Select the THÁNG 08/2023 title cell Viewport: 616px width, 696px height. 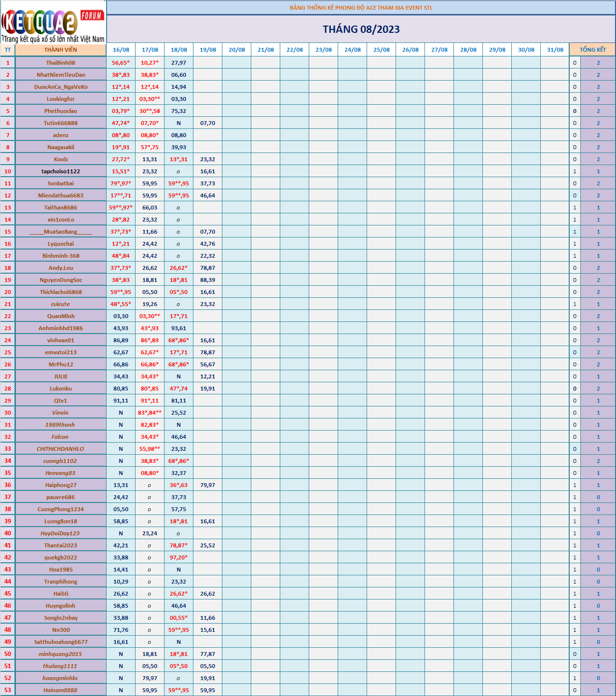click(361, 29)
